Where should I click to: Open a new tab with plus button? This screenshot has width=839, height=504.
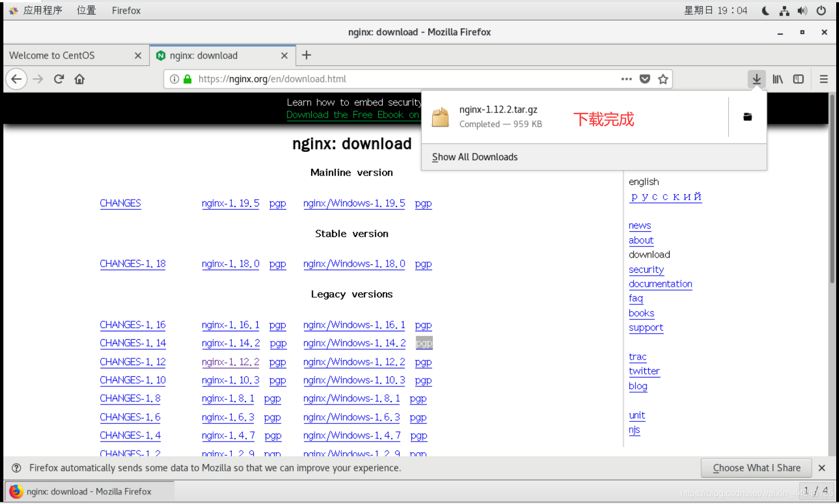click(x=306, y=55)
